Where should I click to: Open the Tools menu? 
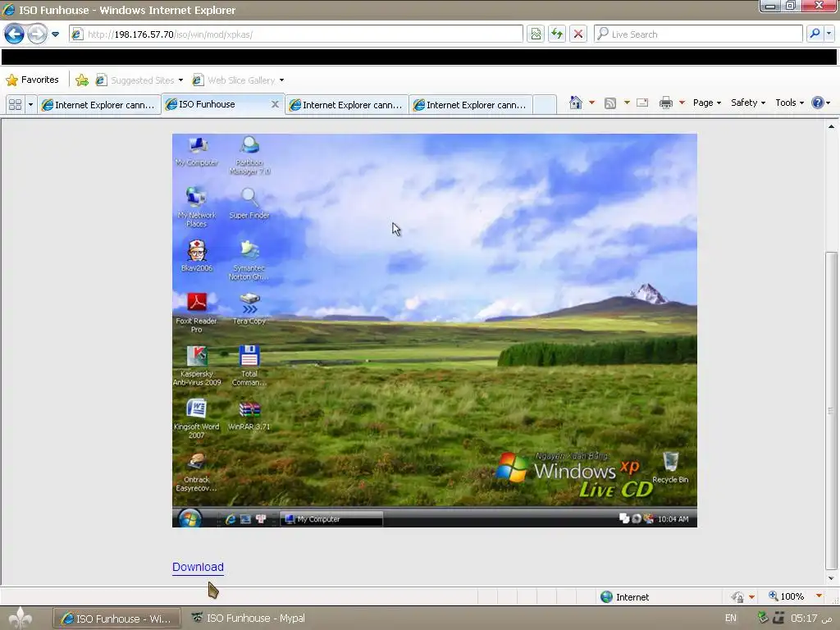click(x=790, y=103)
